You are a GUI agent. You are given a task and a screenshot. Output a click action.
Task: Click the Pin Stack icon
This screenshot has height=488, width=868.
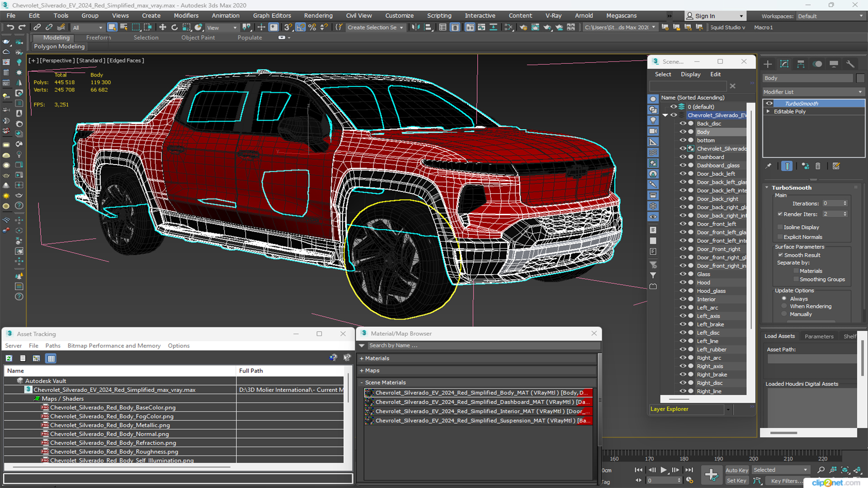click(768, 166)
